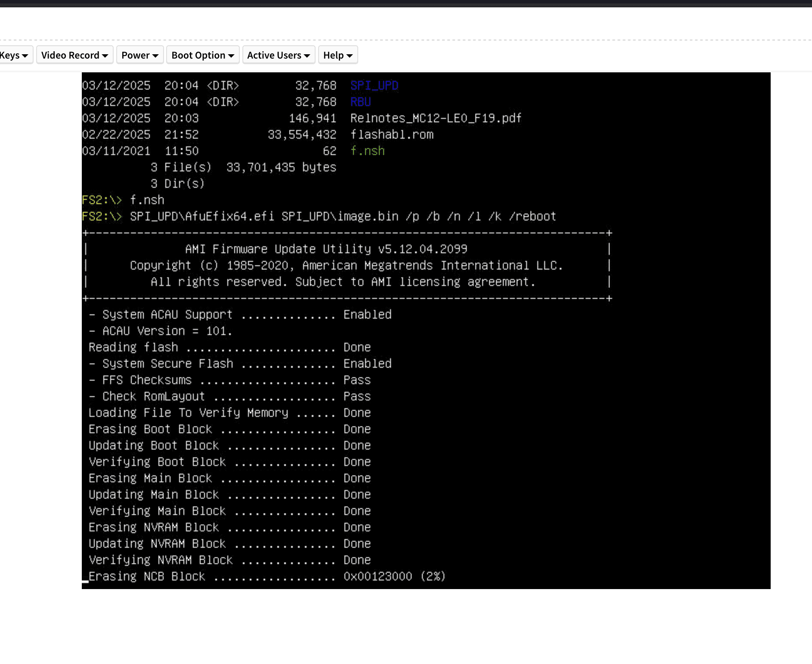Screen dimensions: 812x664
Task: Click 'Erasing Boot Block' line
Action: [229, 429]
